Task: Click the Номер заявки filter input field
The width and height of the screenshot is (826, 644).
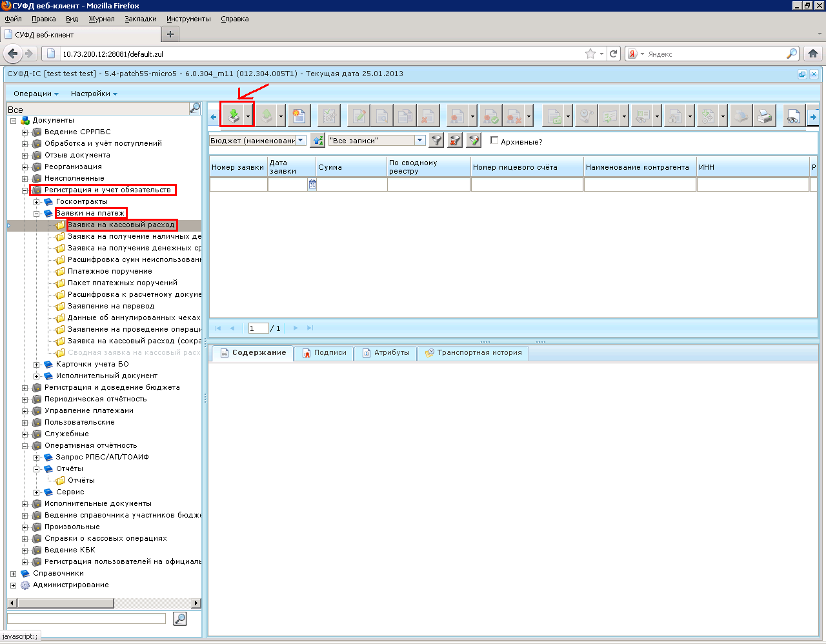Action: pyautogui.click(x=239, y=185)
